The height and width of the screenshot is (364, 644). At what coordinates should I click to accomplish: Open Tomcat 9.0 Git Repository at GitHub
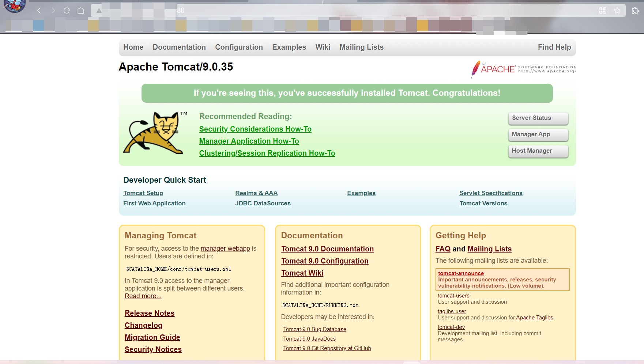[x=327, y=348]
